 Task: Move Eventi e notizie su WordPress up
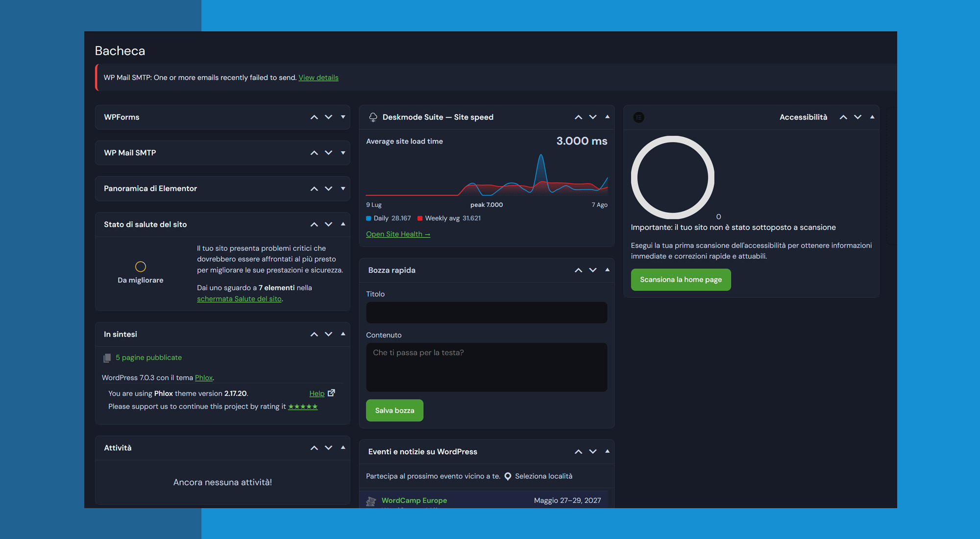pyautogui.click(x=579, y=452)
